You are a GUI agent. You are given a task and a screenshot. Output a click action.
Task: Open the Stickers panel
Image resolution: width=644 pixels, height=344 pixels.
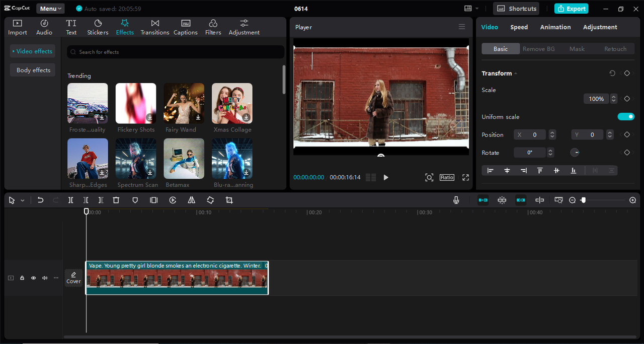pyautogui.click(x=98, y=27)
